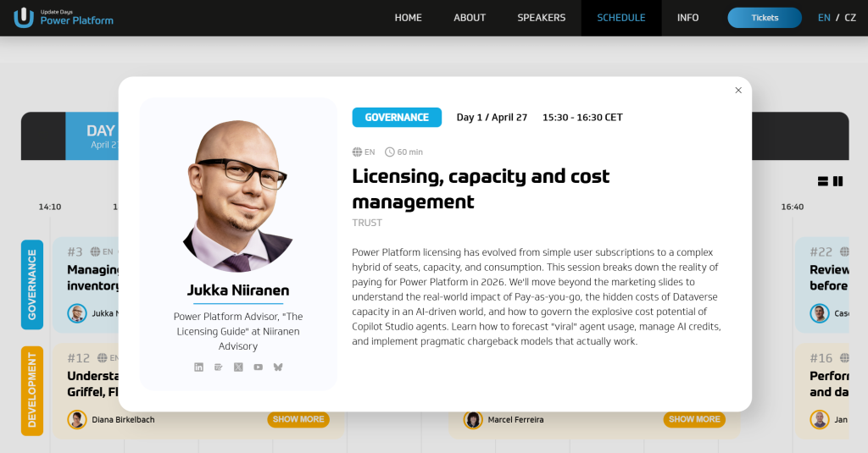Click the Development track side label

(32, 390)
